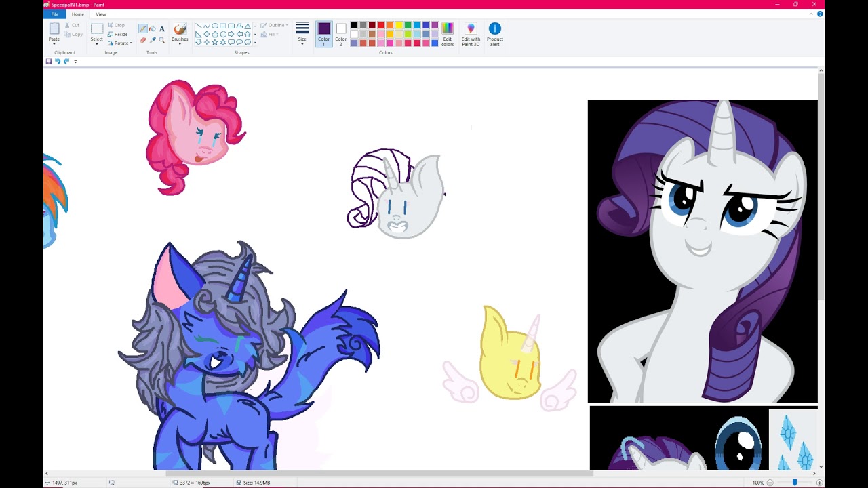Image resolution: width=868 pixels, height=488 pixels.
Task: Click the horizontal scrollbar thumb
Action: 380,474
